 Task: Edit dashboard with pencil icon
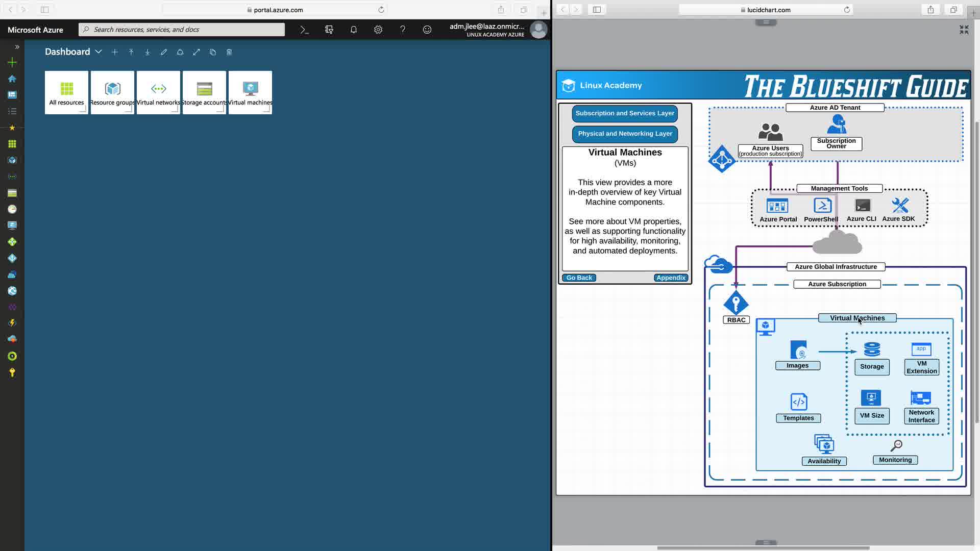pyautogui.click(x=164, y=52)
